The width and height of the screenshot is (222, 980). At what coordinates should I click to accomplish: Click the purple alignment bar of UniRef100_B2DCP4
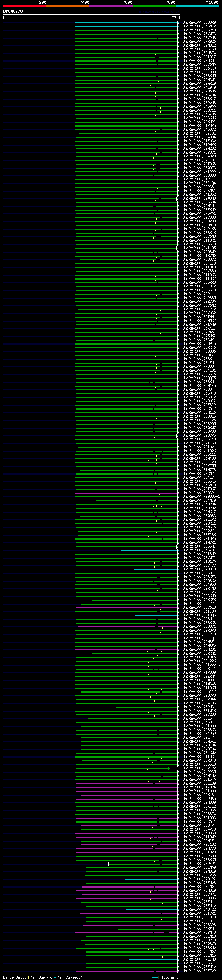127,493
